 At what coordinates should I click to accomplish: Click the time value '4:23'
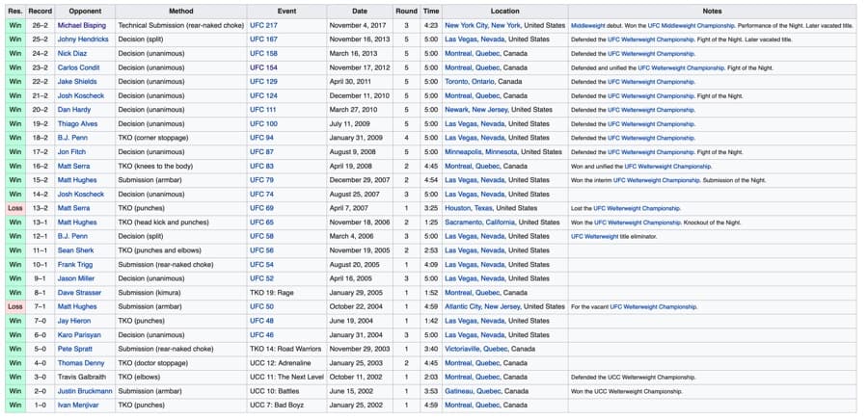431,25
